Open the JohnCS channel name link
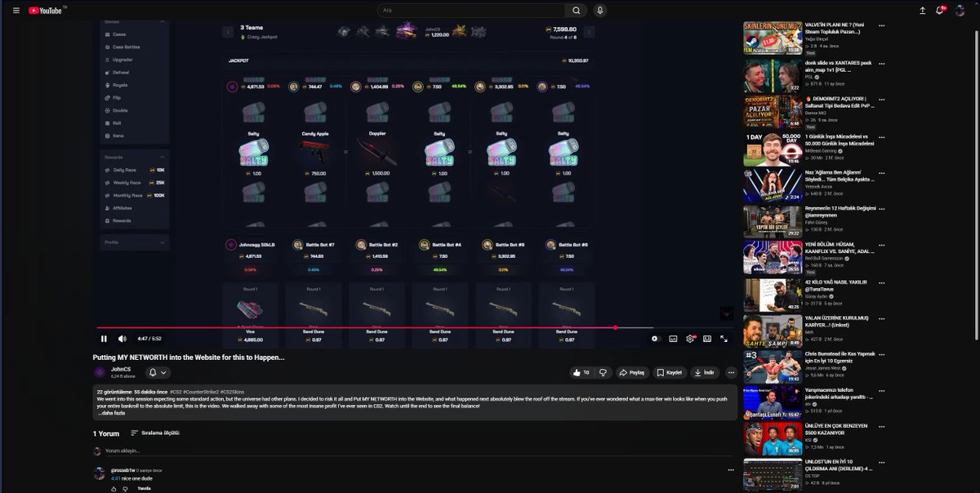Image resolution: width=980 pixels, height=493 pixels. 120,369
